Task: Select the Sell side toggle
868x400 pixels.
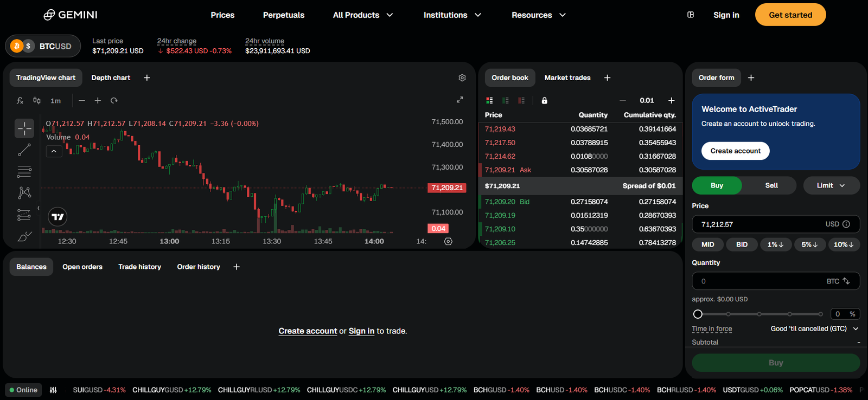Action: point(771,185)
